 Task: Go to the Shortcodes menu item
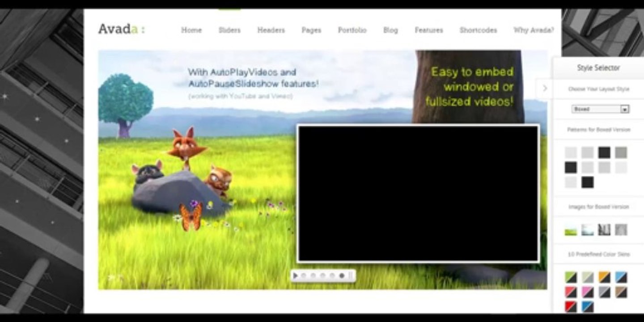tap(478, 30)
